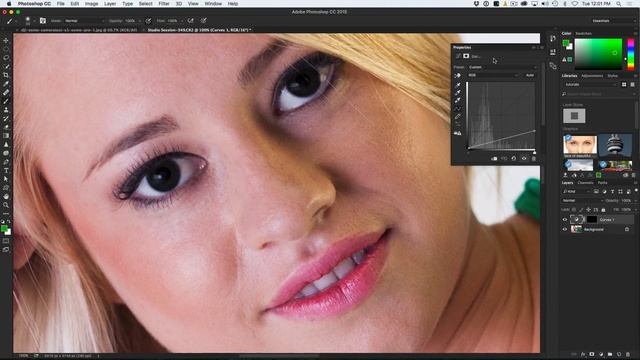Viewport: 640px width, 360px height.
Task: Select the Gradient tool
Action: tap(6, 136)
